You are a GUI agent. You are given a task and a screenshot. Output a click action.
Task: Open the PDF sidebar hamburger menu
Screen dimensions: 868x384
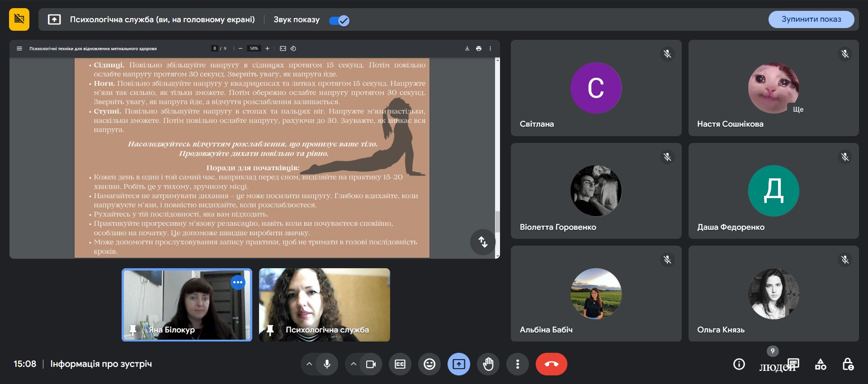(x=19, y=48)
